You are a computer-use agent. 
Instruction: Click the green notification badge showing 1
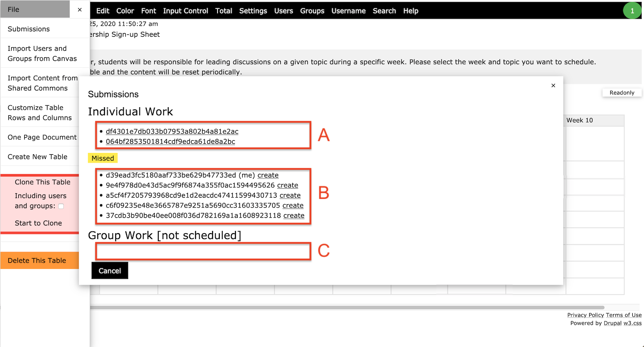(632, 11)
